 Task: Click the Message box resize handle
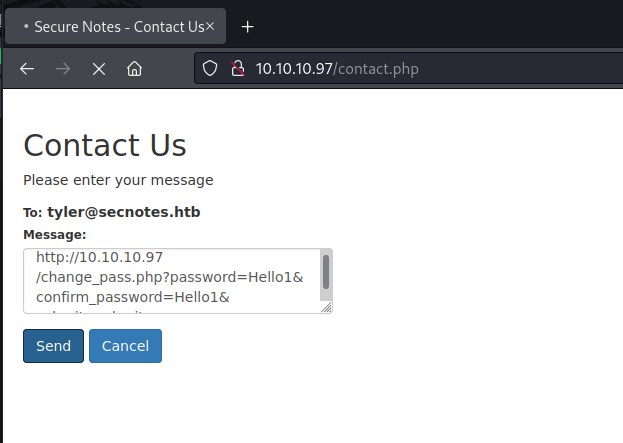(327, 308)
